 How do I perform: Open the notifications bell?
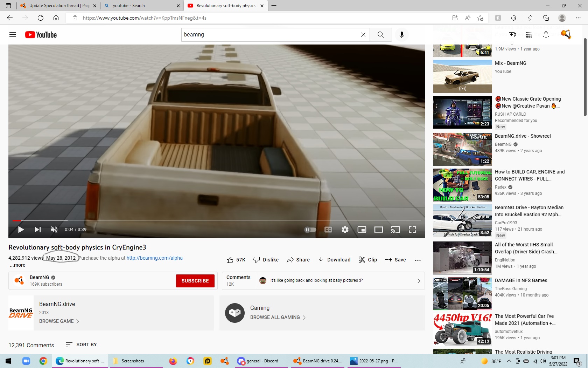point(546,35)
